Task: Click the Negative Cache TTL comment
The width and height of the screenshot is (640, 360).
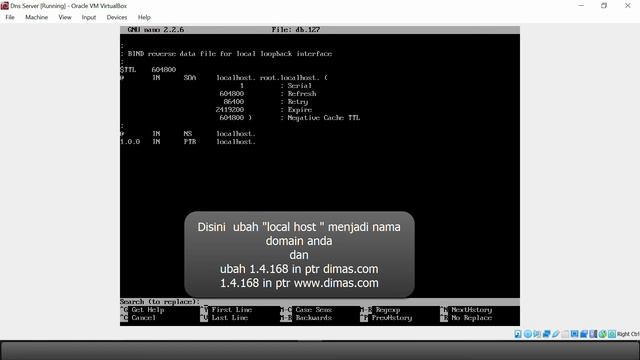Action: pyautogui.click(x=324, y=118)
